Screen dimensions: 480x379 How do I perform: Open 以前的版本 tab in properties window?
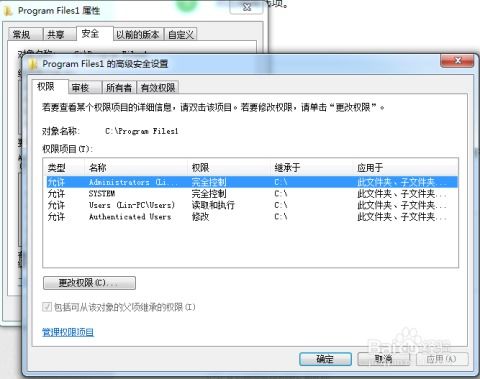coord(138,34)
